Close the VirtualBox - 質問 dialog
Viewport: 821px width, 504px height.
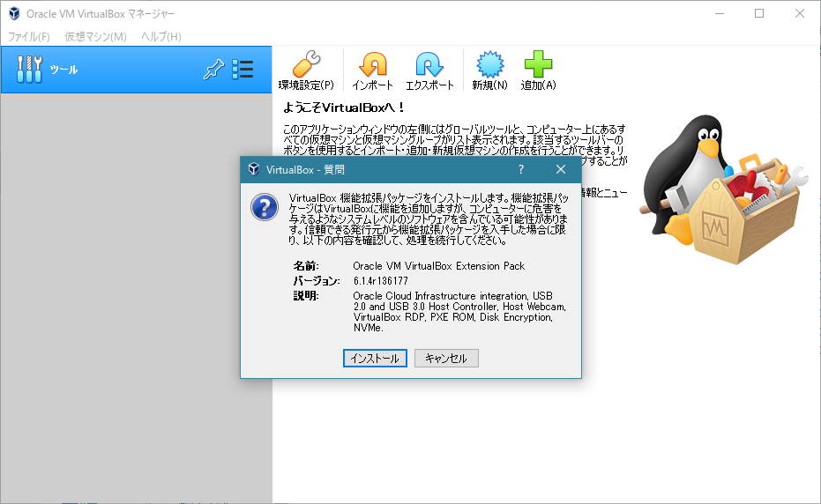click(x=561, y=169)
